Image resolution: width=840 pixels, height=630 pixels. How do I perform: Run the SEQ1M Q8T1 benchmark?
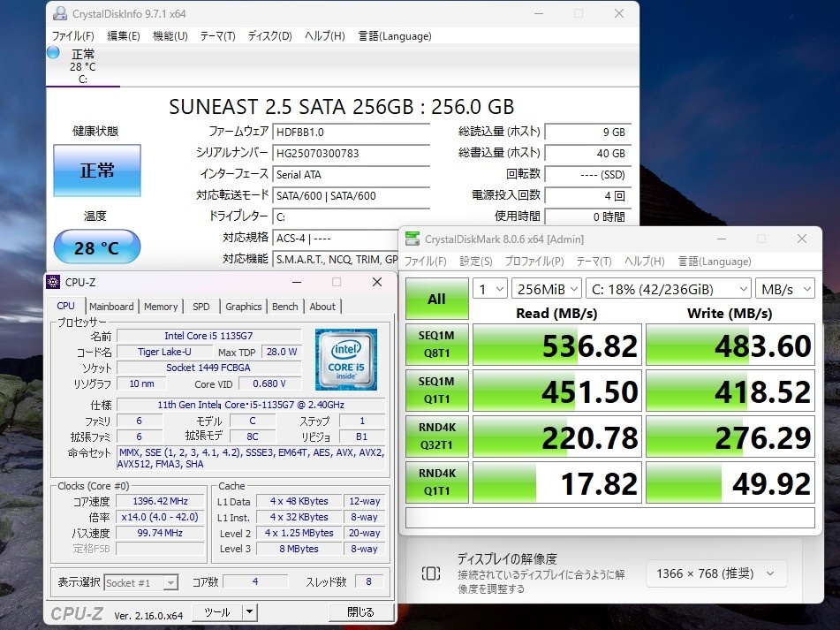(x=436, y=345)
